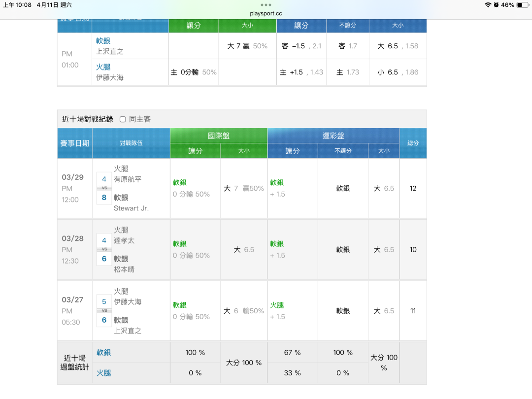The width and height of the screenshot is (532, 399).
Task: Click 軟銀 link in 近十場過盤統計 row
Action: pos(104,353)
